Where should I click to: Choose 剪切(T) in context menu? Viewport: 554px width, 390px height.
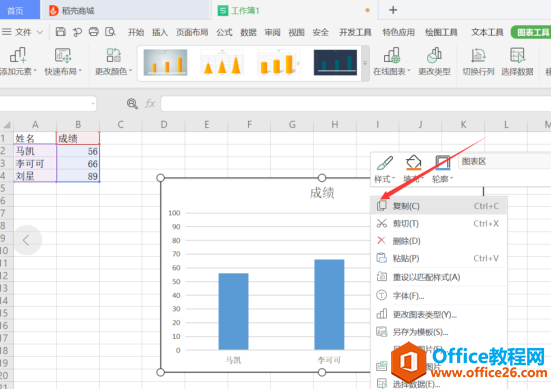[439, 223]
